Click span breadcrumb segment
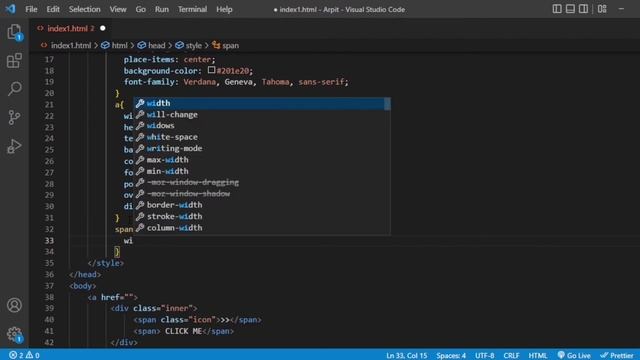Screen dimensions: 640x360 pos(230,45)
